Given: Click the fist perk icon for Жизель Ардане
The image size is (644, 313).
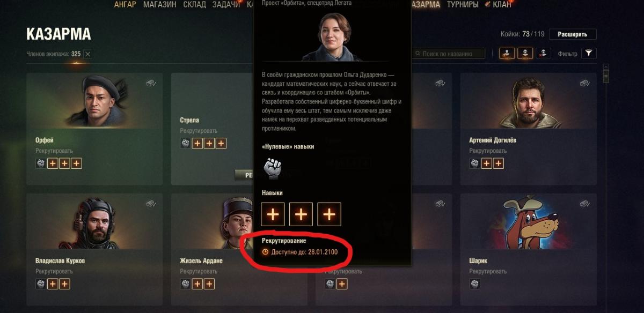Looking at the screenshot, I should click(185, 284).
